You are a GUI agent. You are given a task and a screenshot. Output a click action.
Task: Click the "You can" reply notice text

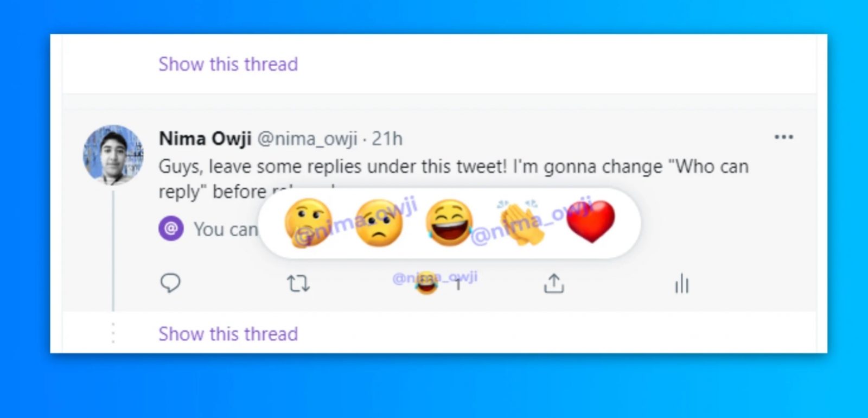[225, 230]
